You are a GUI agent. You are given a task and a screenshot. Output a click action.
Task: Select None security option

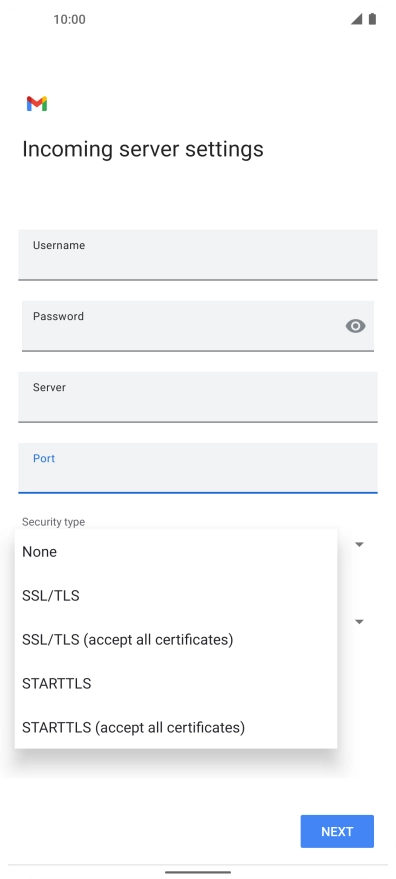click(176, 552)
